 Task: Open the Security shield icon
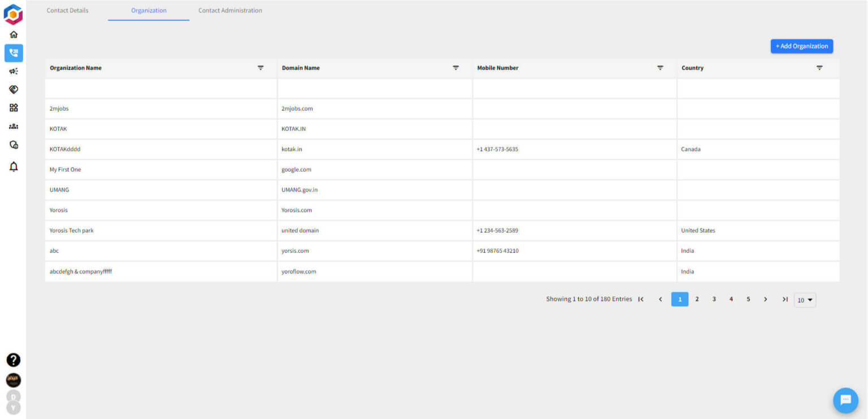pos(13,145)
